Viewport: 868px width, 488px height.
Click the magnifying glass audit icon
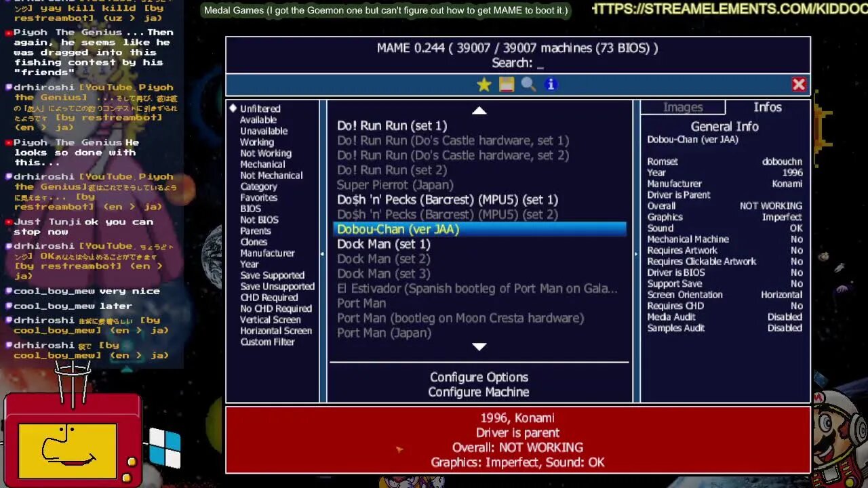pos(529,85)
